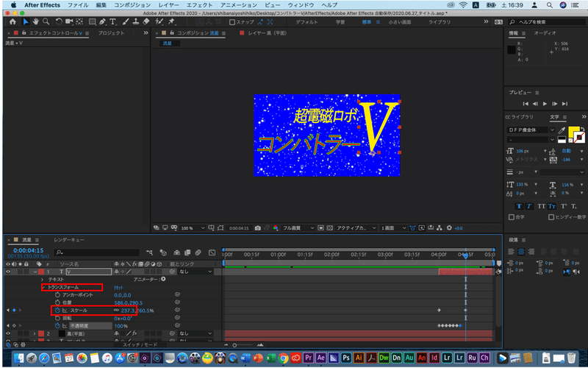Toggle the 位置 stopwatch
The width and height of the screenshot is (588, 368).
57,302
